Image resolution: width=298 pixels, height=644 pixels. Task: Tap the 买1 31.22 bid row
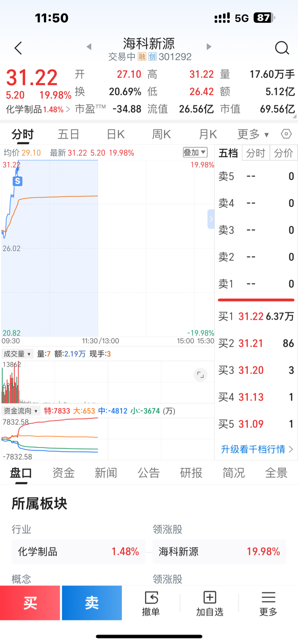256,316
